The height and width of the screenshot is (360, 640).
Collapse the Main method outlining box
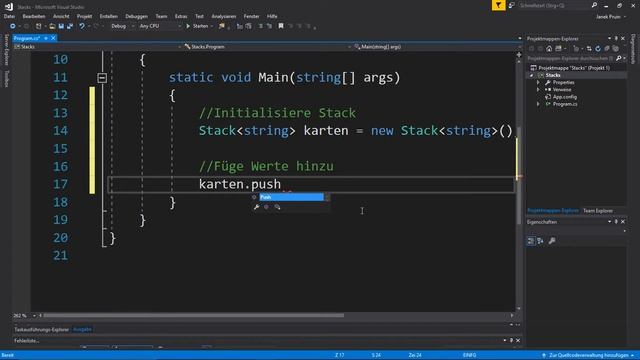pyautogui.click(x=102, y=78)
